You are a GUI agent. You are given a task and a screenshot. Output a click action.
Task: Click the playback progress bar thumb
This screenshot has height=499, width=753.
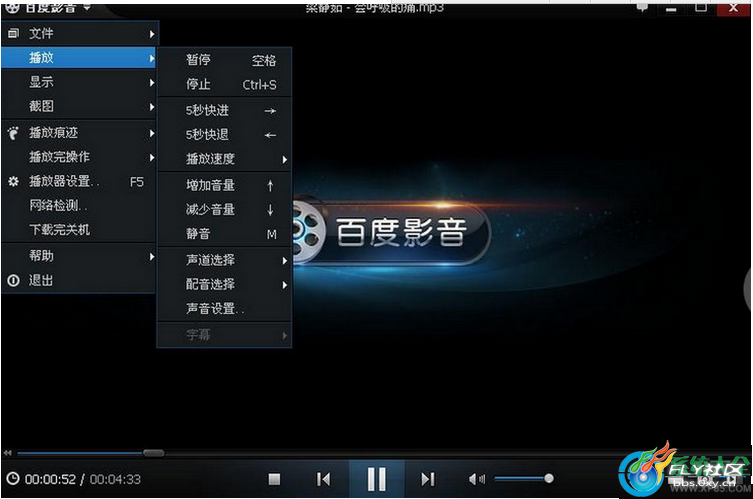(153, 453)
